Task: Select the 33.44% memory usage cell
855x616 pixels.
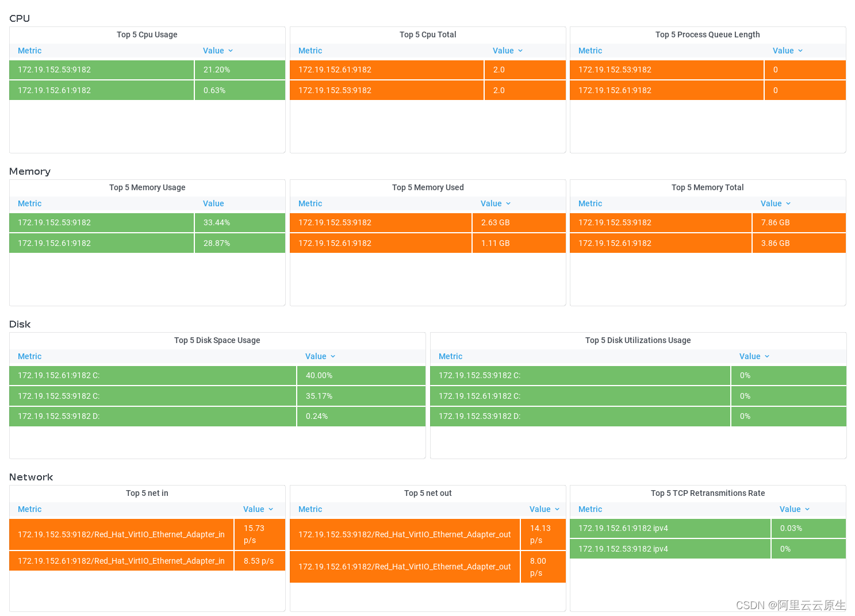Action: pyautogui.click(x=240, y=222)
